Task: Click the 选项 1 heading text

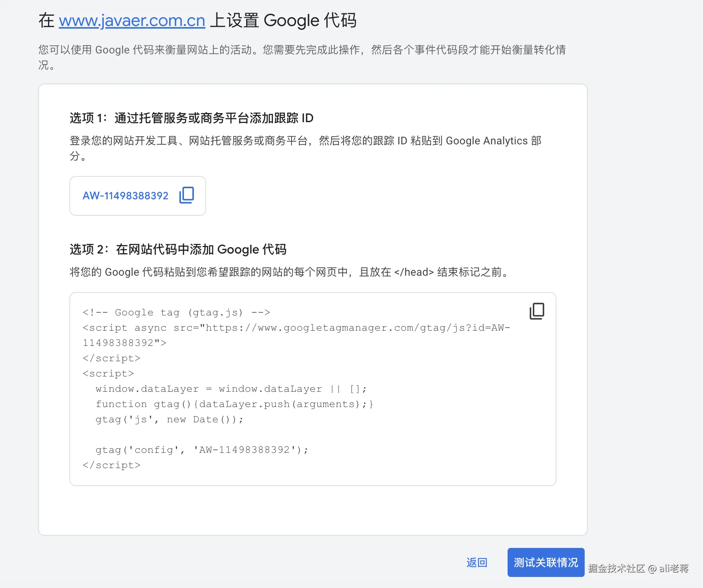Action: [x=192, y=118]
